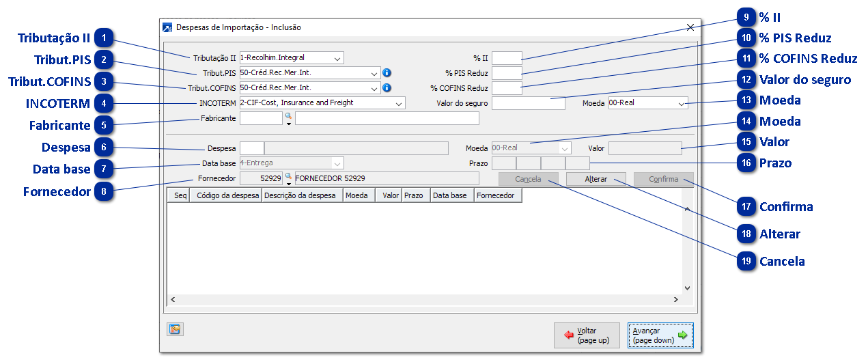Click the Valor field beside Moeda
This screenshot has width=868, height=360.
[645, 148]
